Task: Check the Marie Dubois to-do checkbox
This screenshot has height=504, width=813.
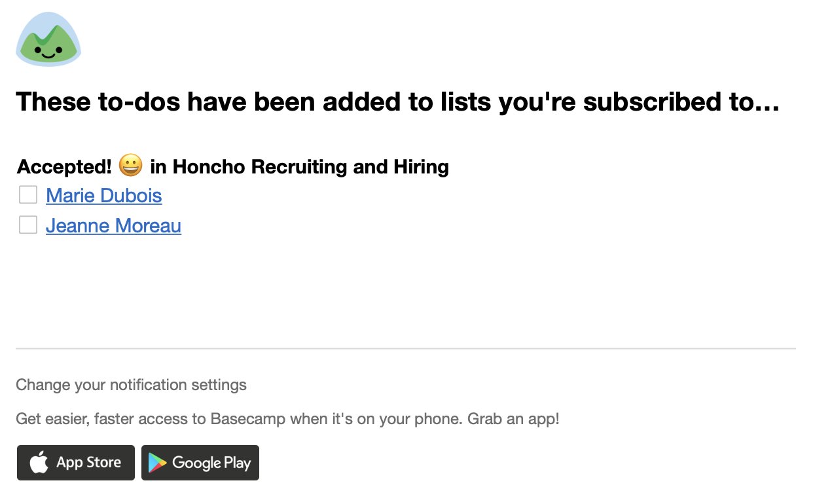Action: click(28, 195)
